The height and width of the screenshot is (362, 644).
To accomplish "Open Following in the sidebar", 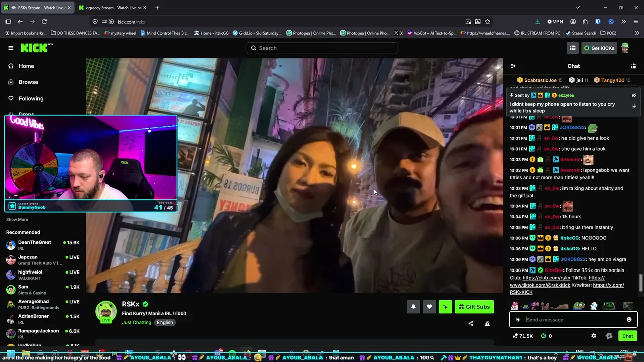I will click(x=31, y=98).
